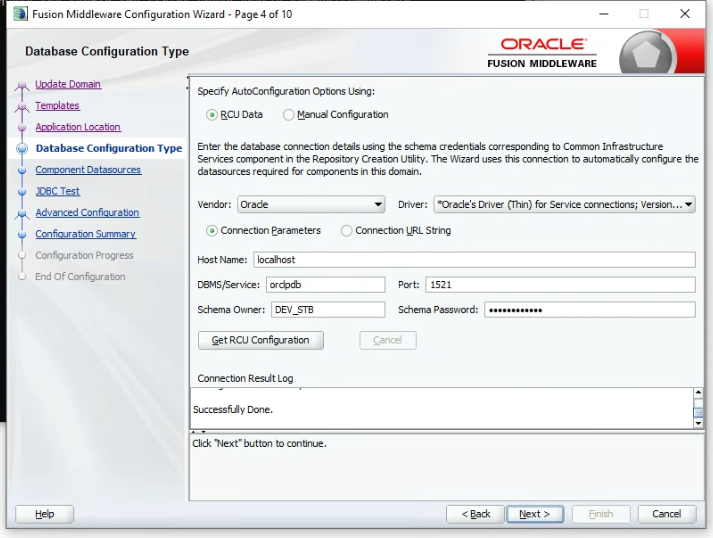Click the Next button to continue
This screenshot has height=538, width=713.
(535, 514)
